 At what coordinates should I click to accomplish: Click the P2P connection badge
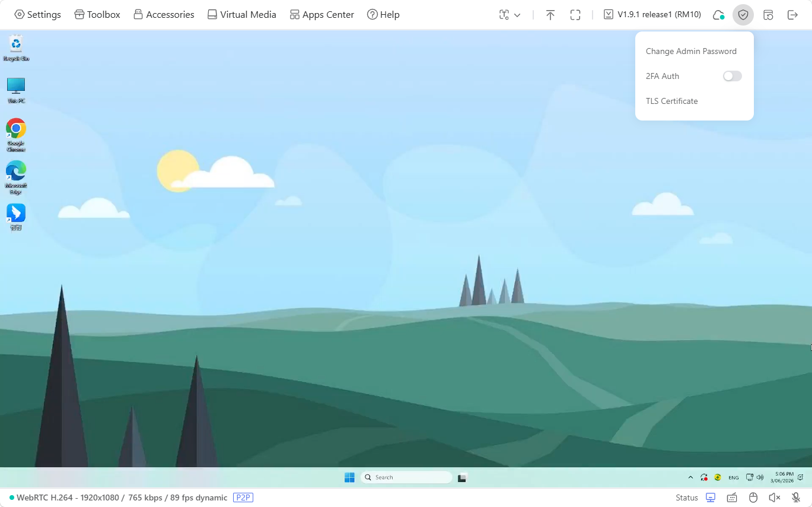243,498
